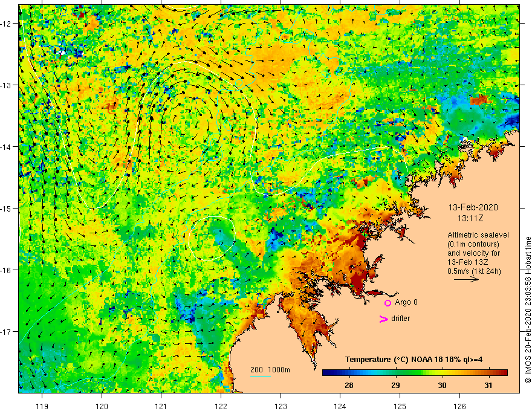Click the 'Argo 0' legend label
Viewport: 532px width, 411px height.
click(x=406, y=302)
